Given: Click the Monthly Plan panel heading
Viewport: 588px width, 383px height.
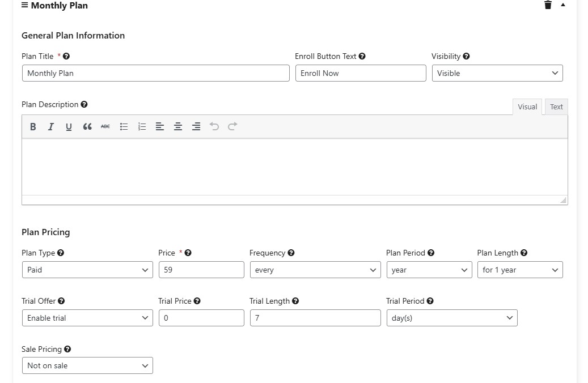Looking at the screenshot, I should click(x=59, y=6).
